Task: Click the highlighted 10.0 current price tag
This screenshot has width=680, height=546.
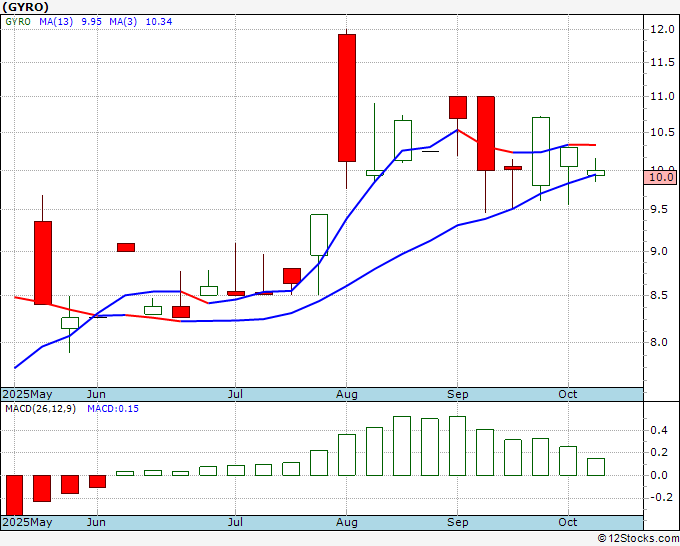Action: click(x=660, y=177)
